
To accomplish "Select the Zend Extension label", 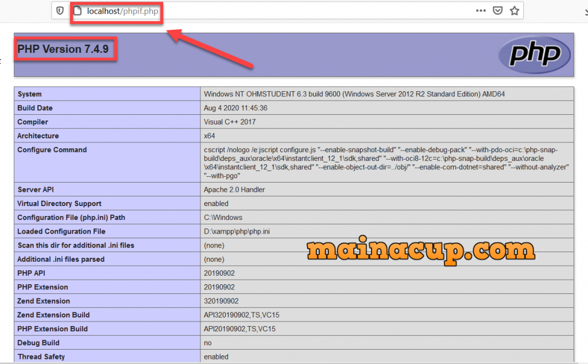I will pos(44,301).
